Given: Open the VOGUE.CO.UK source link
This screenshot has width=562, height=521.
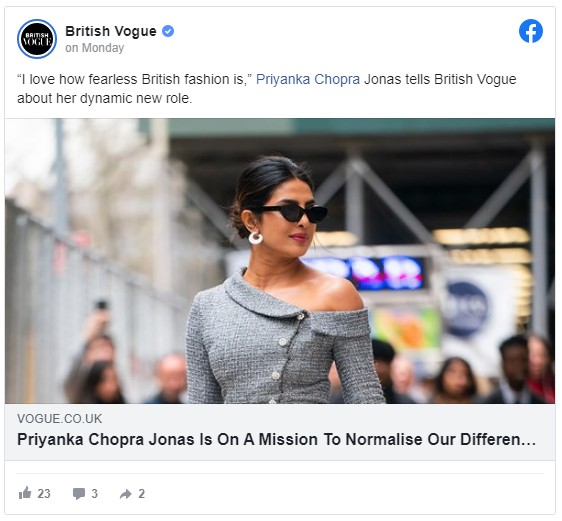Looking at the screenshot, I should (59, 419).
